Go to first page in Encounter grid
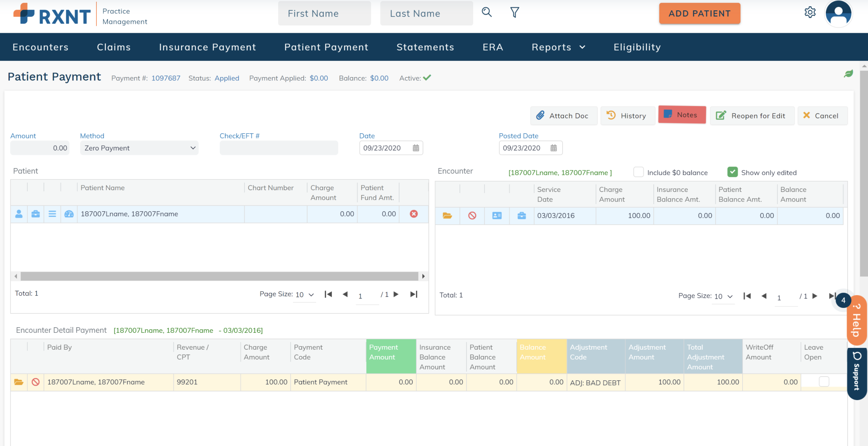Viewport: 868px width, 446px height. point(747,296)
